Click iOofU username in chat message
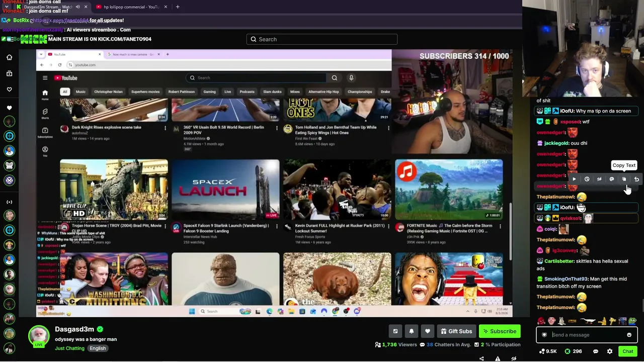644x362 pixels. (567, 111)
